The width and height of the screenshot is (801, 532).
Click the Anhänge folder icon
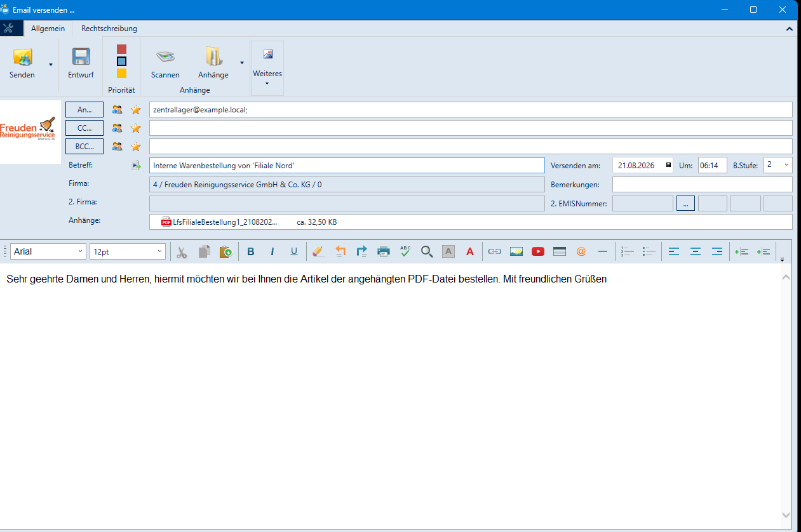(x=213, y=57)
